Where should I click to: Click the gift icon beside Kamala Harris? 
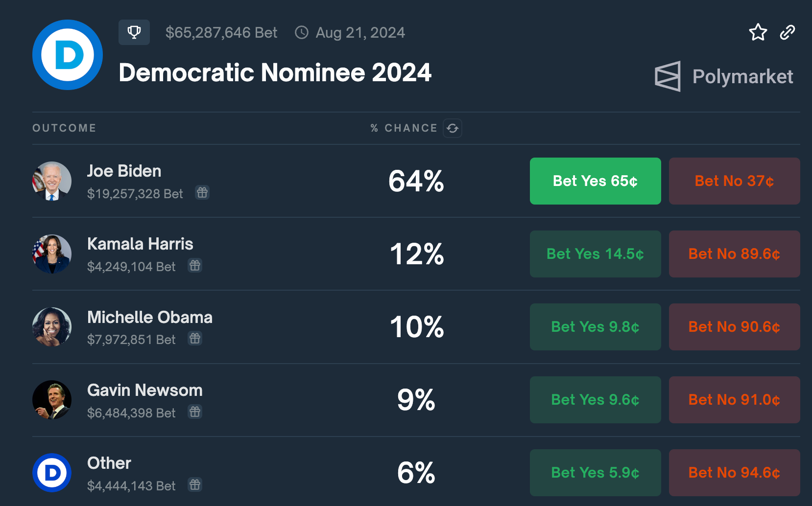point(195,266)
